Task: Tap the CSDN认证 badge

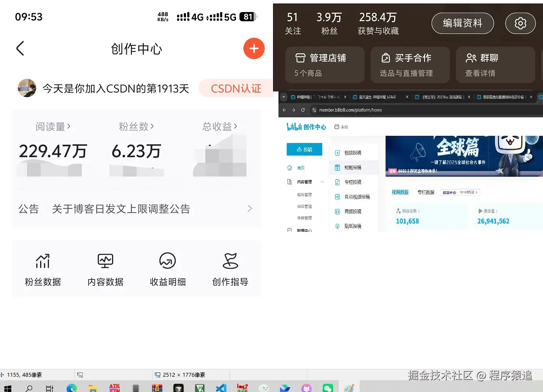Action: pyautogui.click(x=236, y=88)
